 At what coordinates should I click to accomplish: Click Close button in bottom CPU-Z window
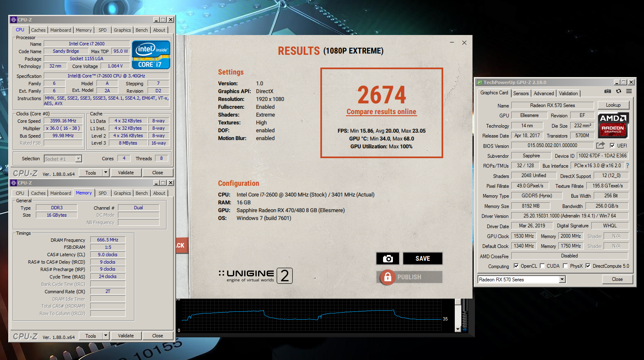[157, 336]
